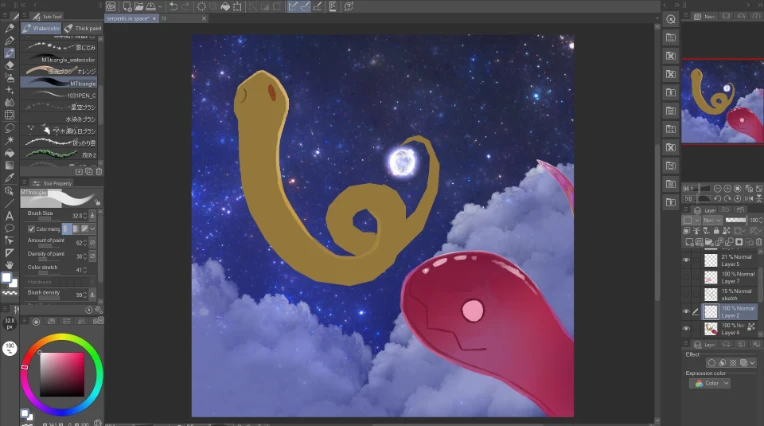Toggle Snap to ruler in top toolbar
This screenshot has width=764, height=426.
coord(292,6)
